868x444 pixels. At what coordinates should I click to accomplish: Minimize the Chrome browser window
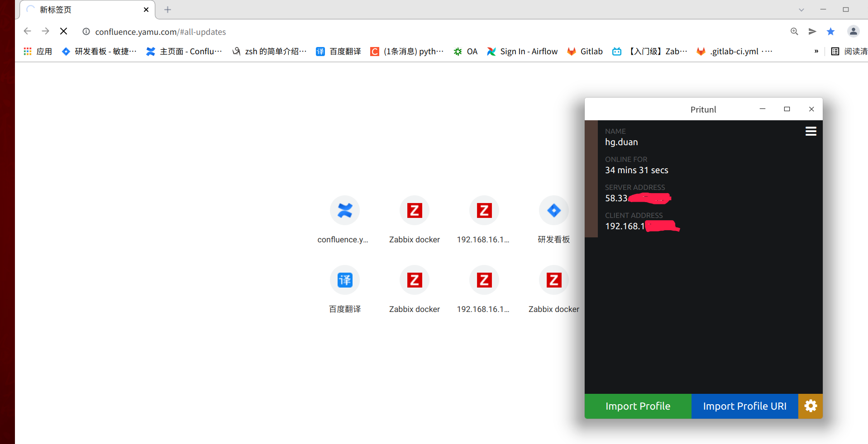click(823, 9)
